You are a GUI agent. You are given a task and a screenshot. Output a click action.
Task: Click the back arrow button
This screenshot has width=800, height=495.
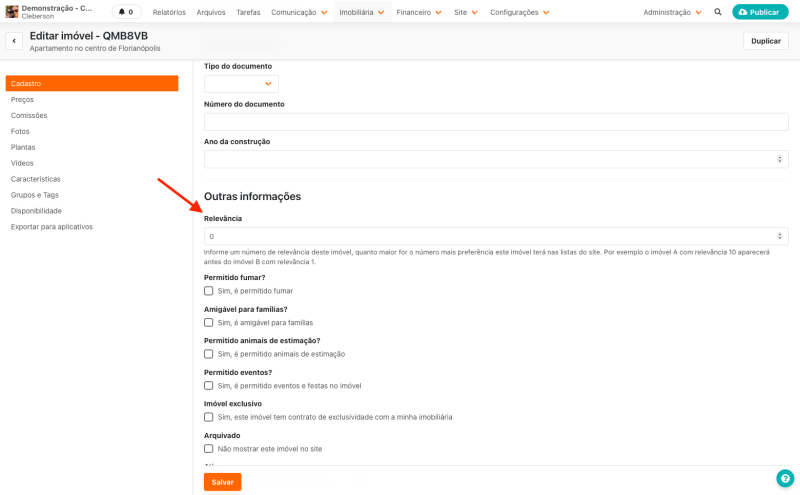[x=14, y=41]
